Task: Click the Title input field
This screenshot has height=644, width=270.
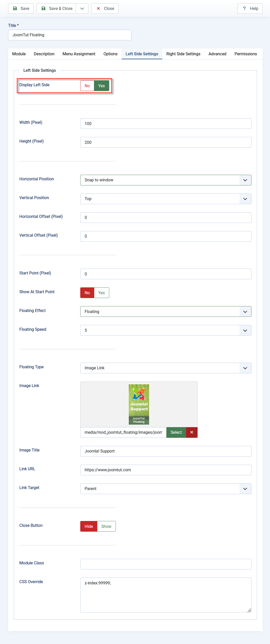Action: point(70,35)
